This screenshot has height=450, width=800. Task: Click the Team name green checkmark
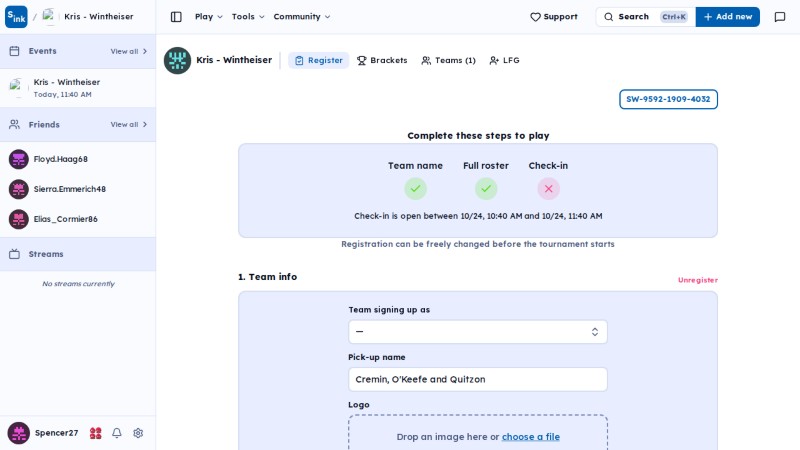tap(415, 189)
